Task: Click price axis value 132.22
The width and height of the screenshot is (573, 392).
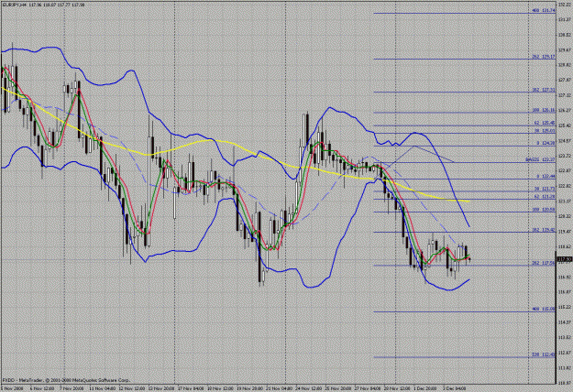Action: coord(565,4)
